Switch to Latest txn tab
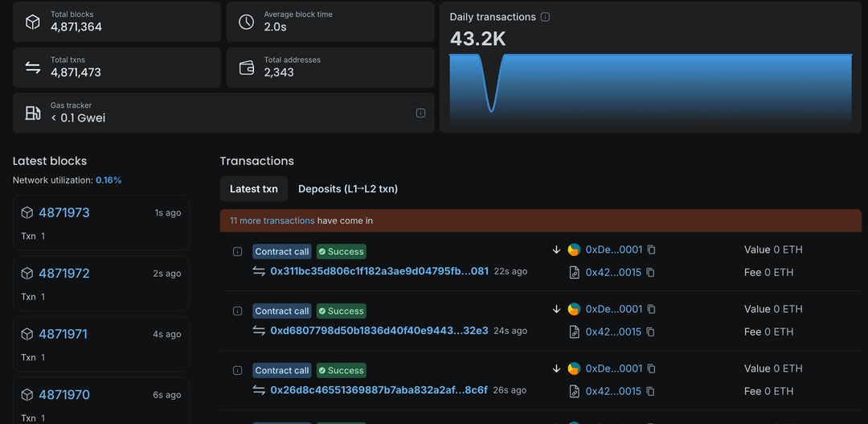The image size is (868, 424). 254,189
